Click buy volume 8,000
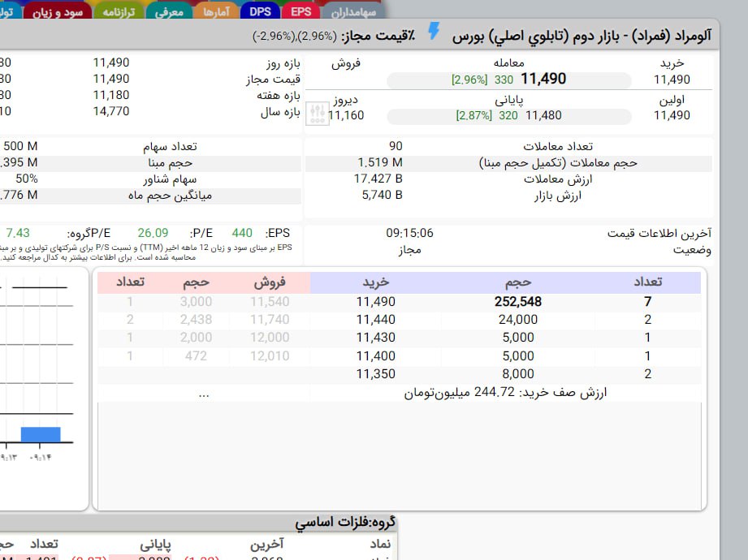The image size is (748, 560). [518, 374]
